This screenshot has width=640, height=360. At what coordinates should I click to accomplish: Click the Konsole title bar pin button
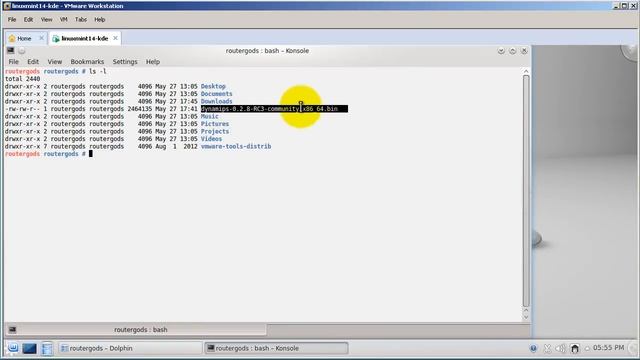(x=22, y=51)
